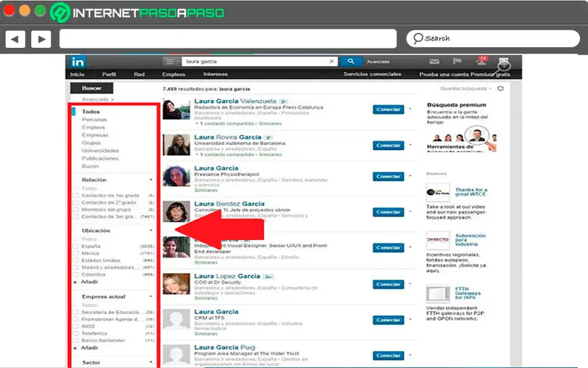Check the México location filter
The width and height of the screenshot is (588, 368).
[76, 253]
